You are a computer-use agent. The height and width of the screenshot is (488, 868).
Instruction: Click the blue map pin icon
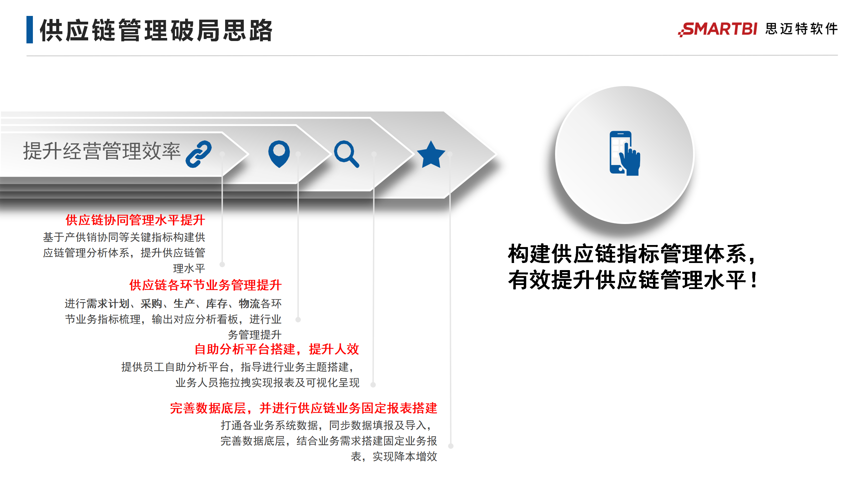pyautogui.click(x=279, y=154)
